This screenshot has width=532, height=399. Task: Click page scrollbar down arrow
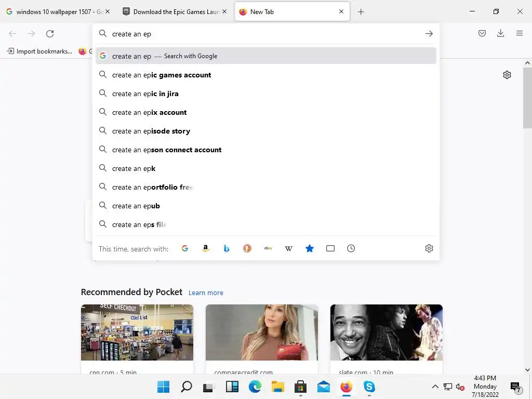(527, 370)
